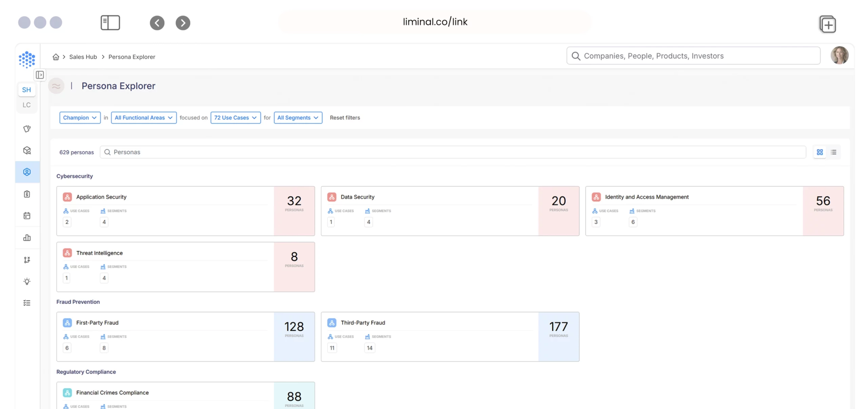Select the SH workspace tab
The width and height of the screenshot is (868, 409).
click(x=26, y=90)
